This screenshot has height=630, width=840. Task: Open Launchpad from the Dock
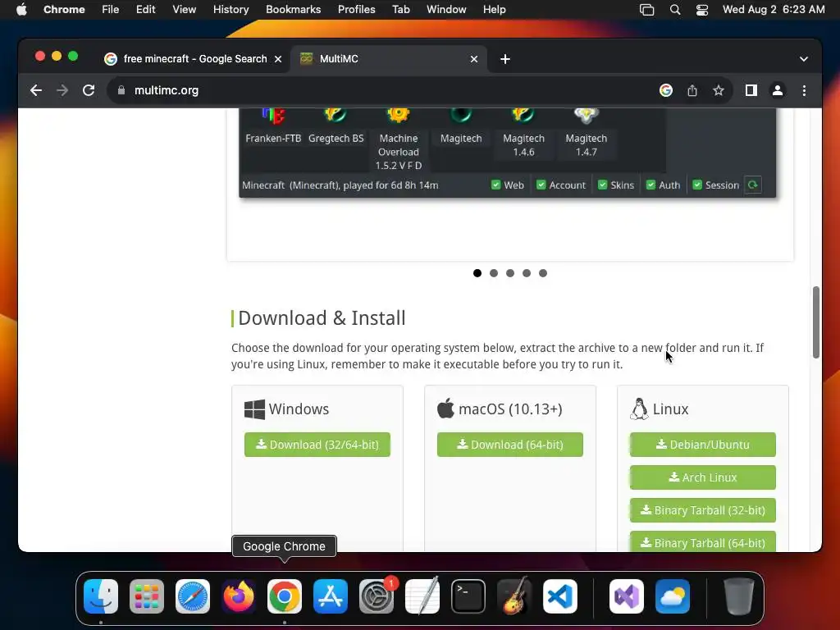pyautogui.click(x=147, y=596)
